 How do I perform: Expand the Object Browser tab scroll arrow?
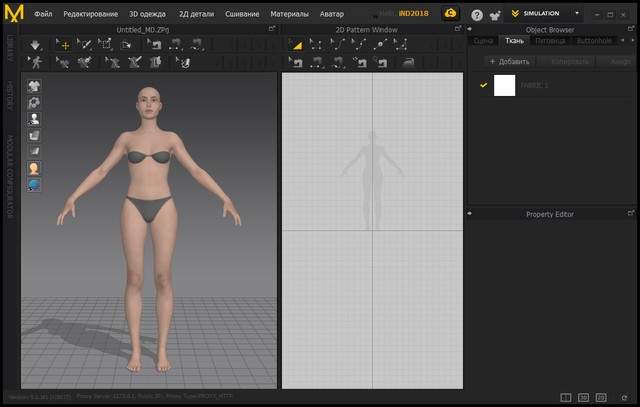coord(632,41)
